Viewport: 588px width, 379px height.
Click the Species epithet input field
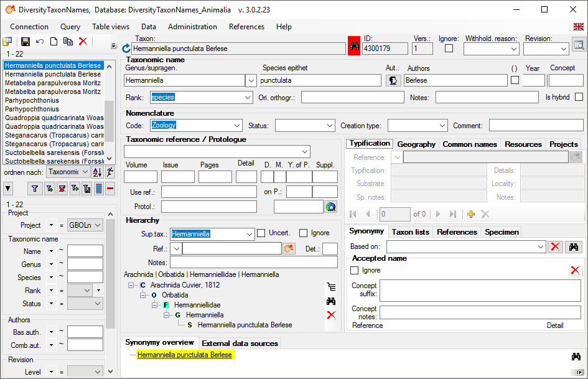(x=320, y=80)
